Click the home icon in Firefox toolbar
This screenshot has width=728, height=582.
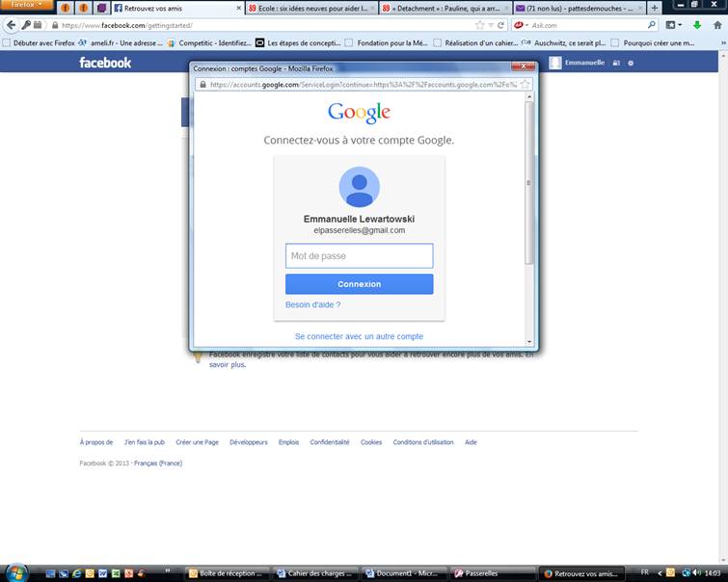tap(717, 25)
